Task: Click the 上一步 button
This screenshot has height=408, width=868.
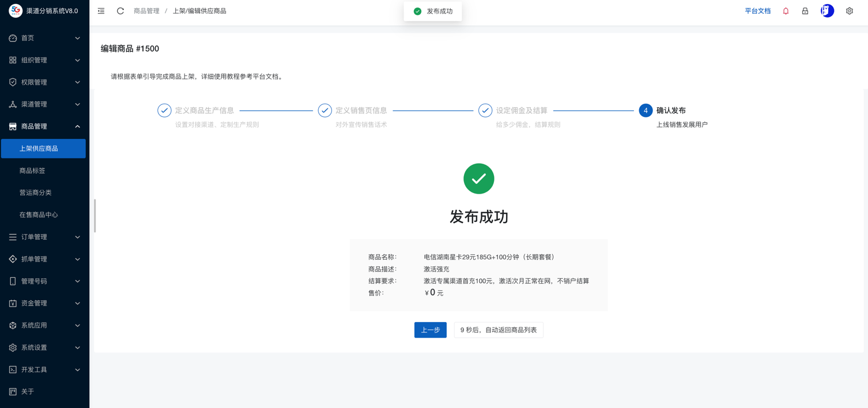Action: click(430, 330)
